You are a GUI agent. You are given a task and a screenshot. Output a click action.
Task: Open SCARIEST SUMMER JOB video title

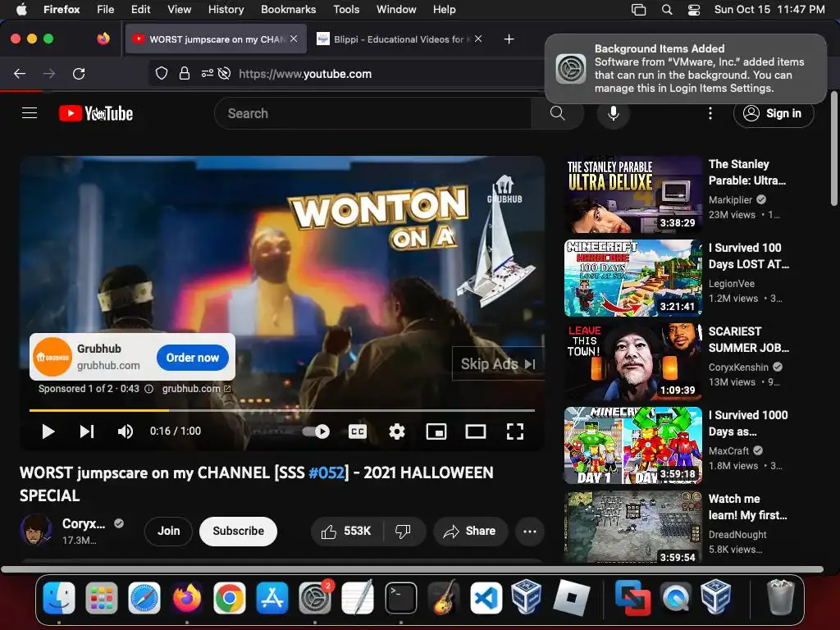(x=748, y=340)
